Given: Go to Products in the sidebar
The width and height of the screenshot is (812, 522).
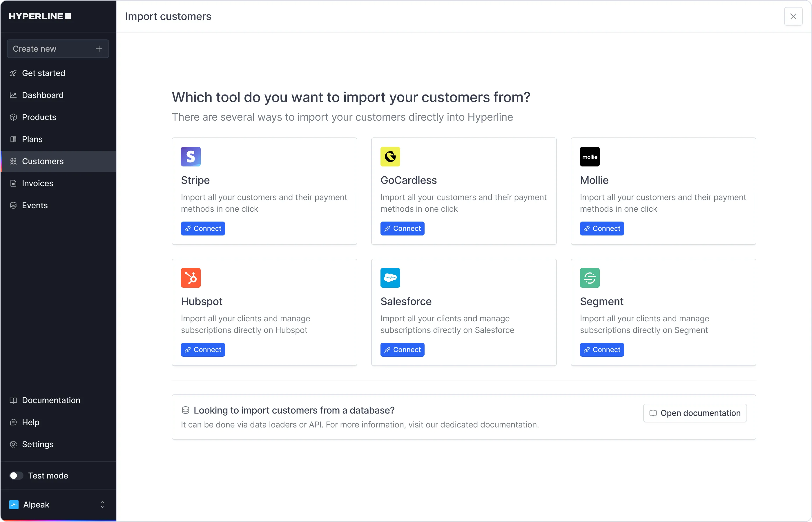Looking at the screenshot, I should click(x=39, y=117).
